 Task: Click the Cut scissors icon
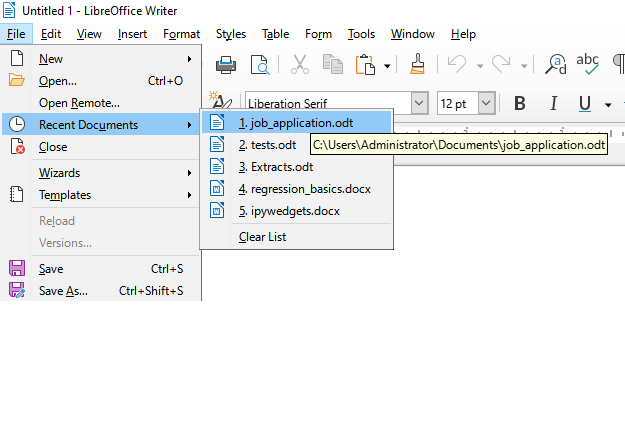(x=300, y=65)
